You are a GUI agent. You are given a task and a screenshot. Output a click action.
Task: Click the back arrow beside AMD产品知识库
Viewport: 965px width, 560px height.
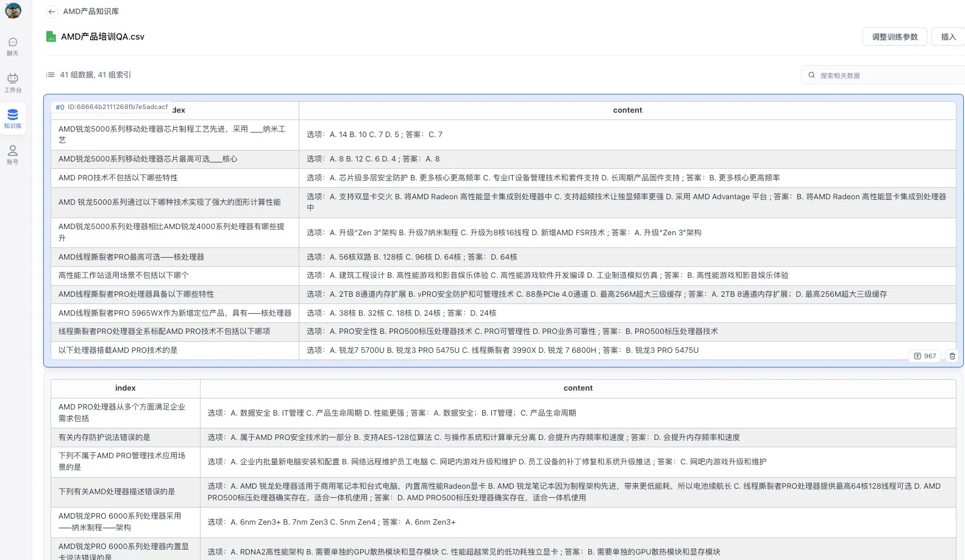(52, 12)
